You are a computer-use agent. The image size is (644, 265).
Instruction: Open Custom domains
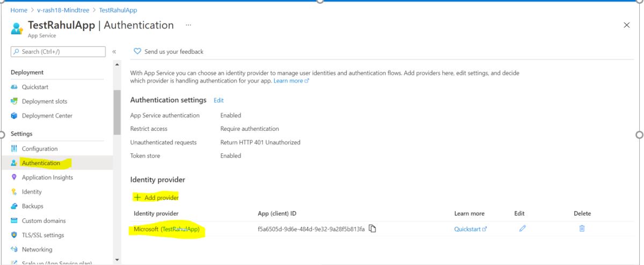coord(44,220)
